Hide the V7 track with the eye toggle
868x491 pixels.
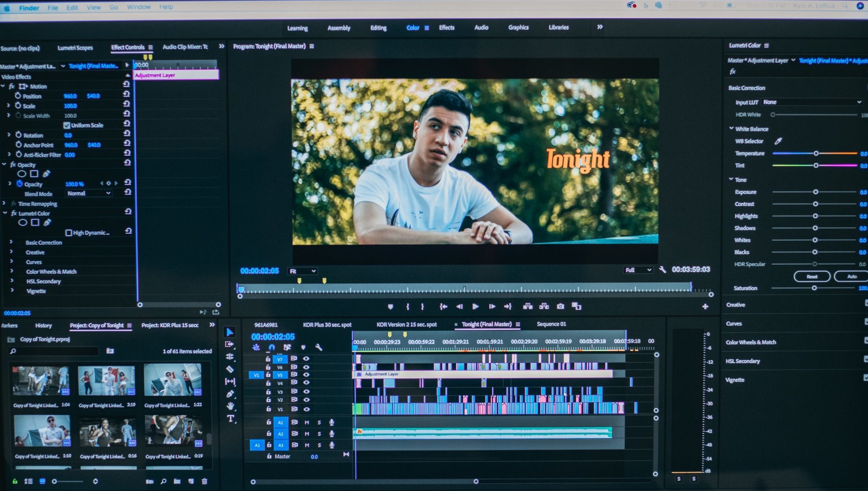point(306,359)
